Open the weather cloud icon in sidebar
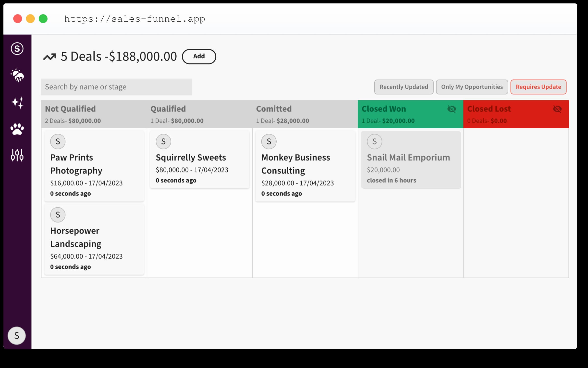Viewport: 588px width, 368px height. pos(17,75)
